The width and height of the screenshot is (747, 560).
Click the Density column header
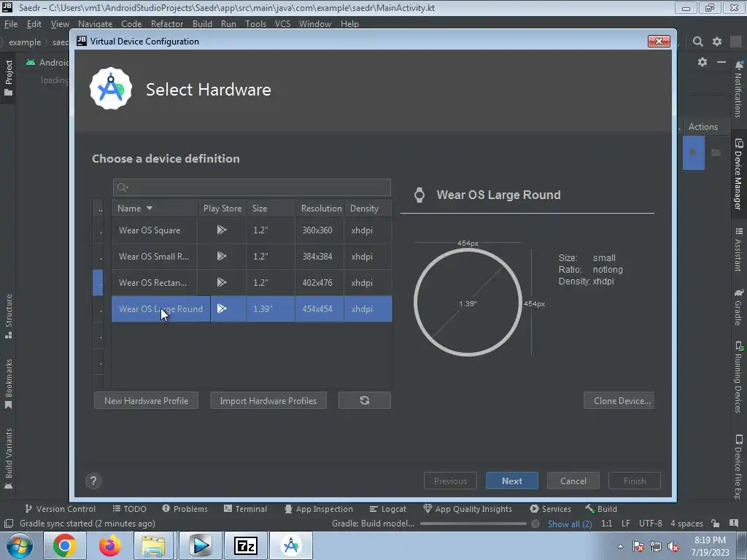368,208
